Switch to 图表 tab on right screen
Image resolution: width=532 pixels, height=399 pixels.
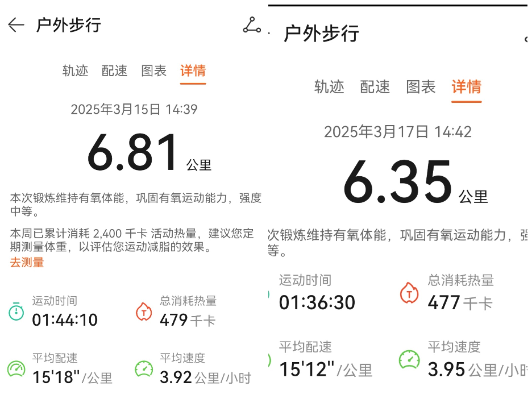[x=421, y=87]
